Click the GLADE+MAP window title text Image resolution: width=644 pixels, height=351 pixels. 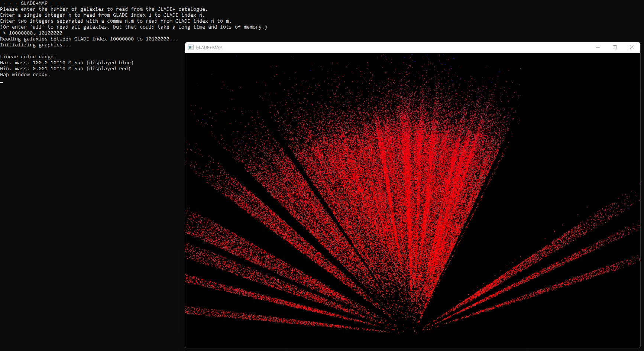(209, 48)
